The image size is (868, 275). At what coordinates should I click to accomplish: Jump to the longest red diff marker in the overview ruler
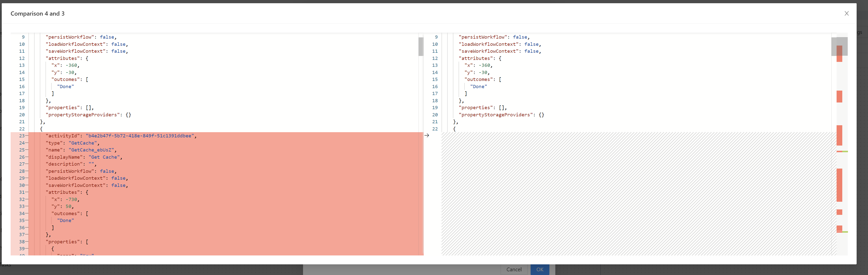click(839, 185)
